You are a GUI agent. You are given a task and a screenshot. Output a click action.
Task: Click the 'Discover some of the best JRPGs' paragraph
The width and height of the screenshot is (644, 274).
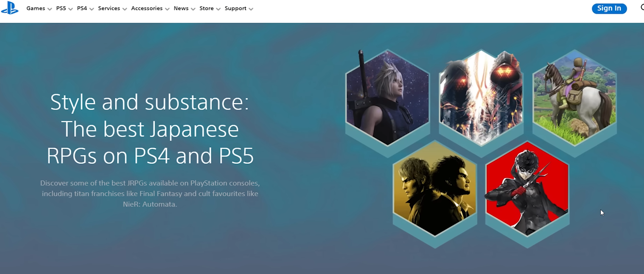(150, 193)
